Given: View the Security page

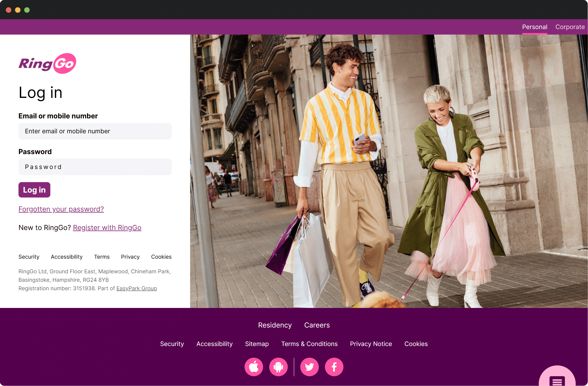Looking at the screenshot, I should pos(29,257).
